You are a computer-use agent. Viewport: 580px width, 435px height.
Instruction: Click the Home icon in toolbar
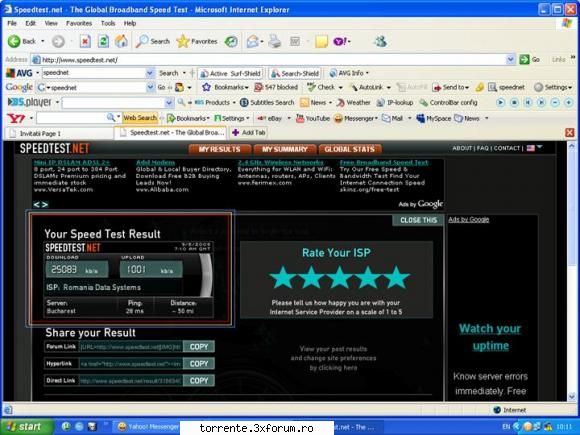(121, 41)
